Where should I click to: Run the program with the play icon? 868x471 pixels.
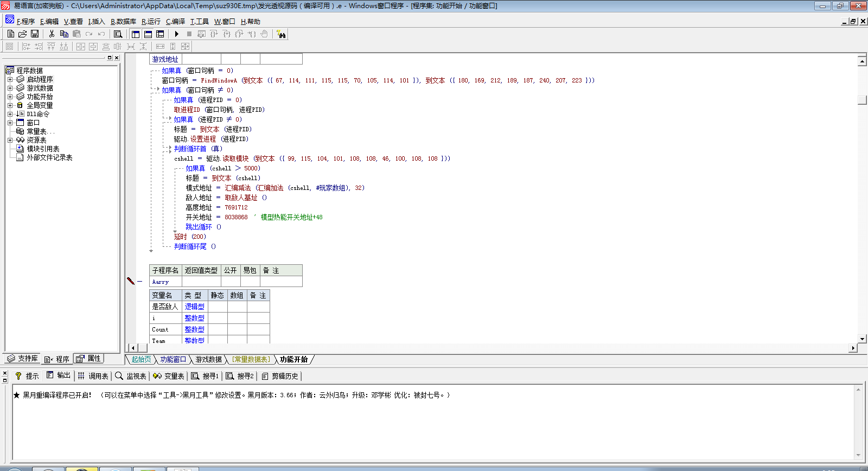pyautogui.click(x=177, y=34)
